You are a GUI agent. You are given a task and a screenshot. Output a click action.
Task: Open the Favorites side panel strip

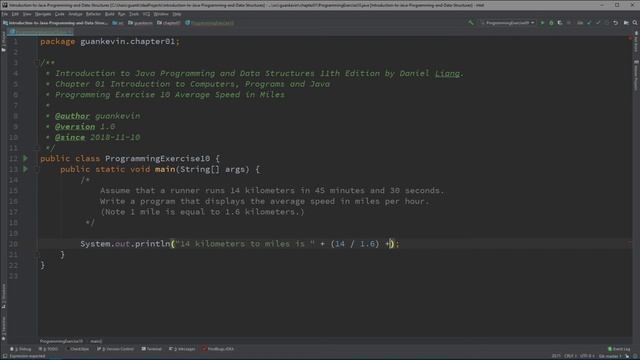click(x=4, y=329)
